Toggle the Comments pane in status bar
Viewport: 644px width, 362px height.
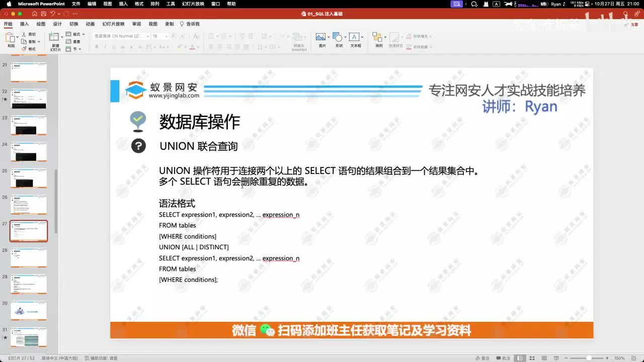click(504, 358)
